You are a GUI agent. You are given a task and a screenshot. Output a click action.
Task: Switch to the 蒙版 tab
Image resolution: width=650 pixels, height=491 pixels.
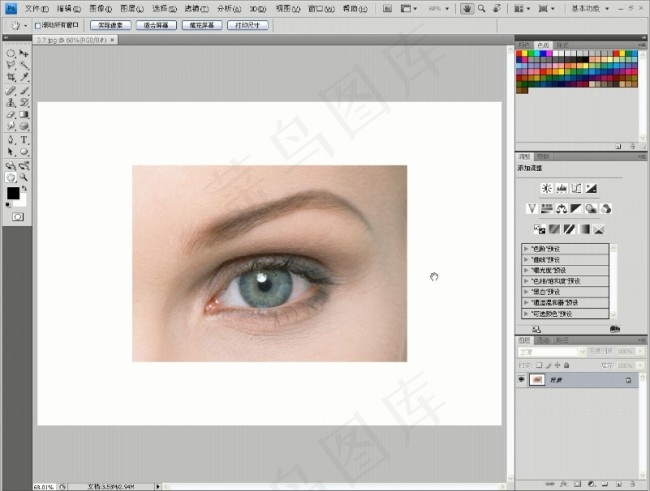click(x=543, y=157)
